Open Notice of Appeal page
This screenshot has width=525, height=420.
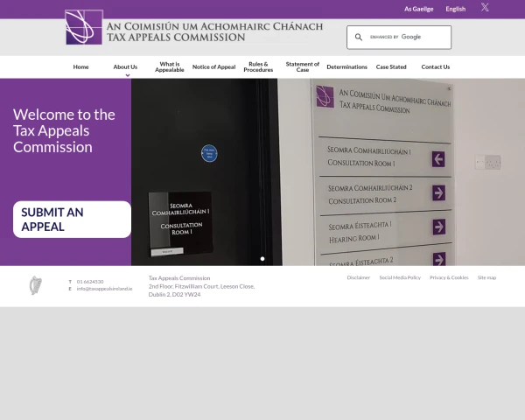click(213, 66)
